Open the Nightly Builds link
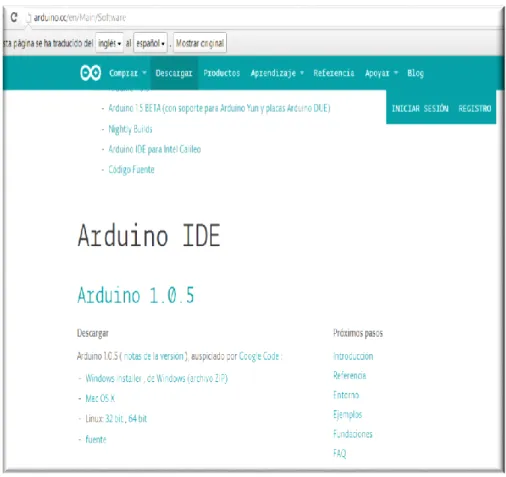 point(130,129)
